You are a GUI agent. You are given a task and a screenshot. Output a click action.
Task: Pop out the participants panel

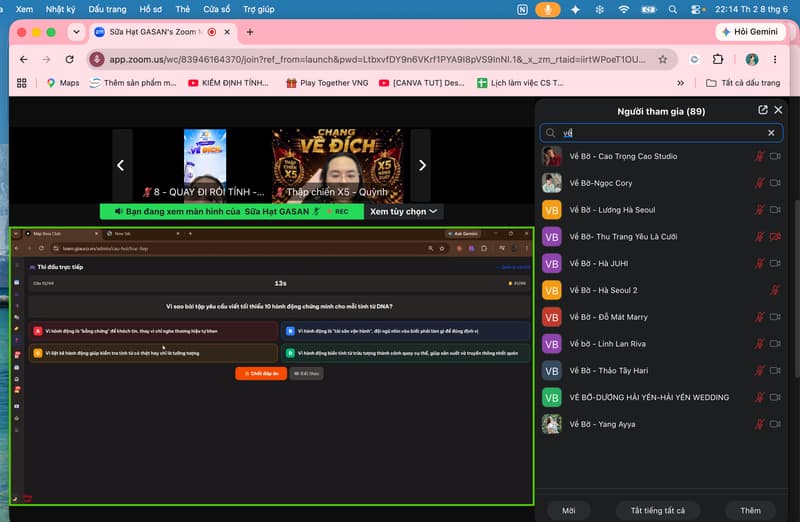[763, 110]
